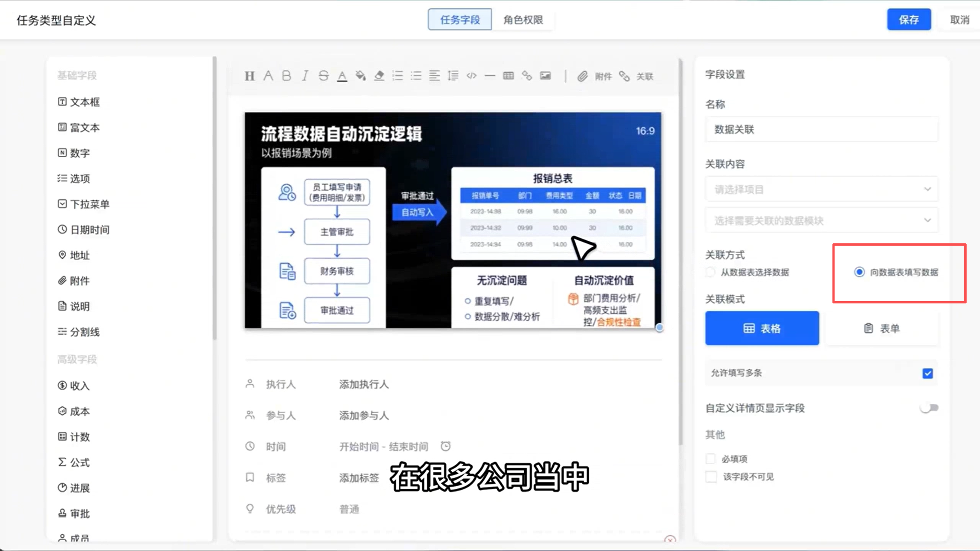
Task: Select the 地址 field
Action: pyautogui.click(x=74, y=255)
